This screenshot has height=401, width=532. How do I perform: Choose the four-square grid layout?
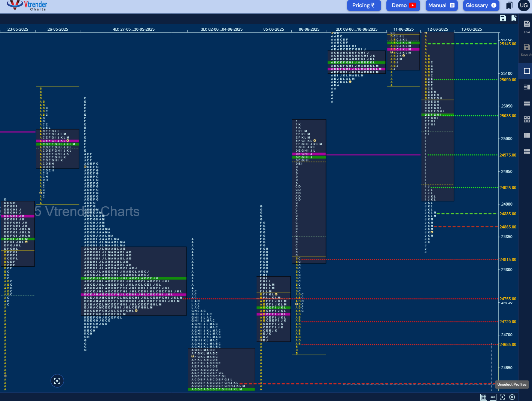(527, 119)
